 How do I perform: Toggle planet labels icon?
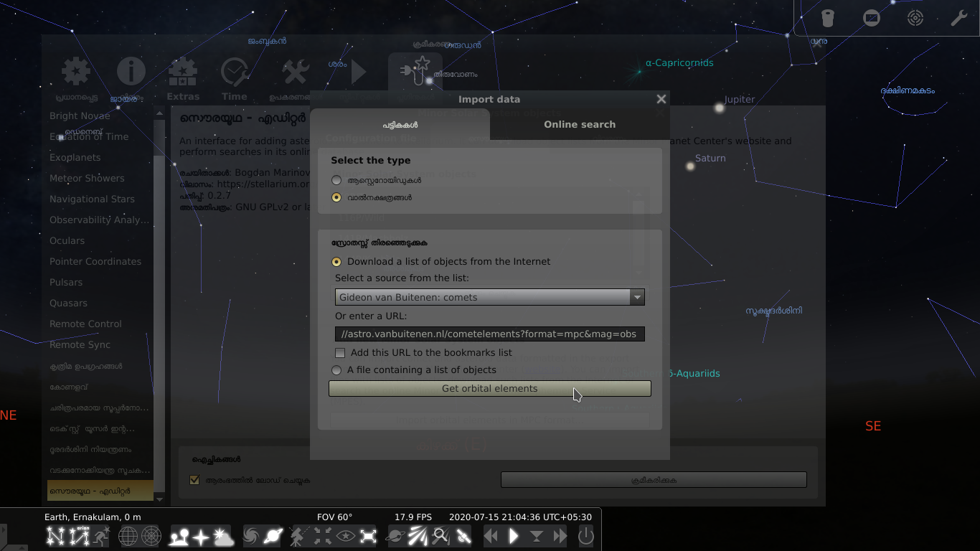273,536
